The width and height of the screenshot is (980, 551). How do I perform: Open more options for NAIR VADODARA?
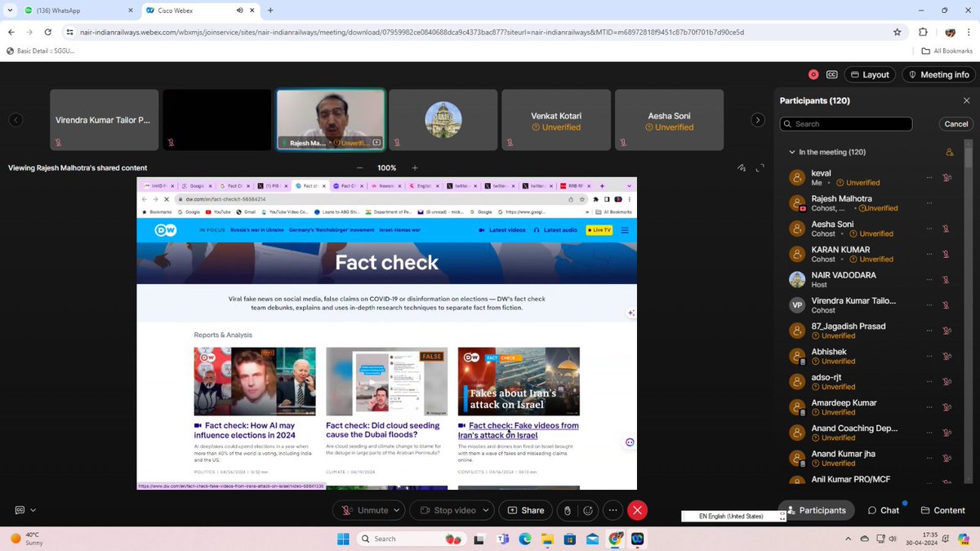(929, 279)
